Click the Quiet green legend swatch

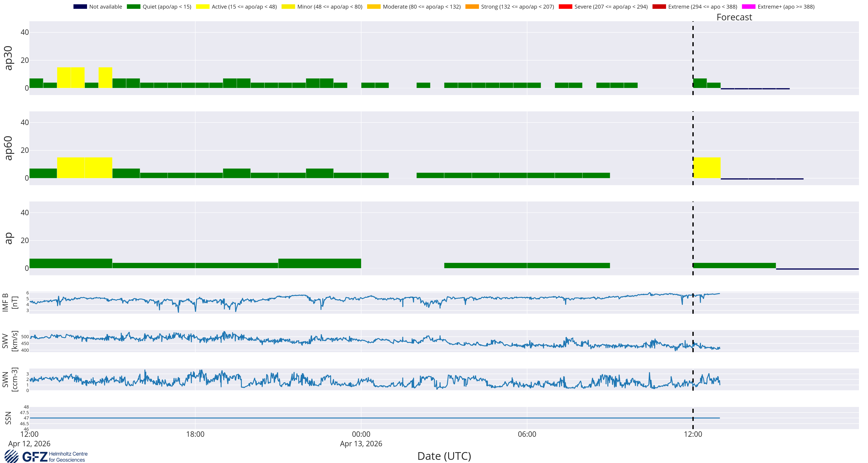coord(133,7)
